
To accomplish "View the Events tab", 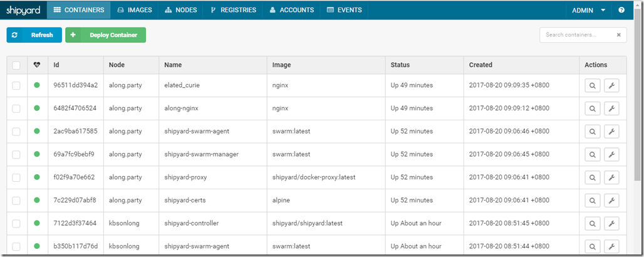I will (x=344, y=10).
